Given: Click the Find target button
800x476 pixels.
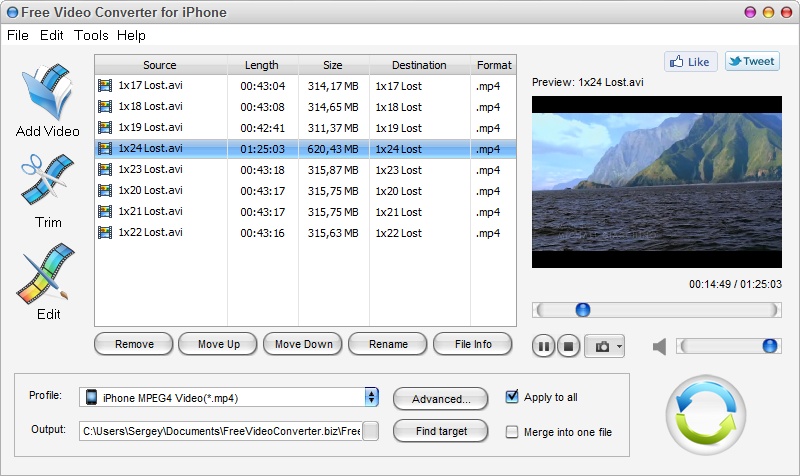Looking at the screenshot, I should (x=441, y=431).
